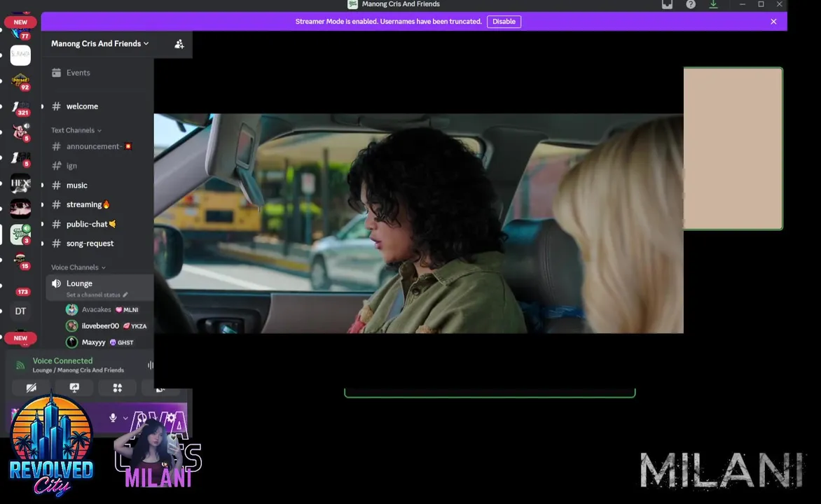Open the green server icon with 3 badge

coord(20,234)
